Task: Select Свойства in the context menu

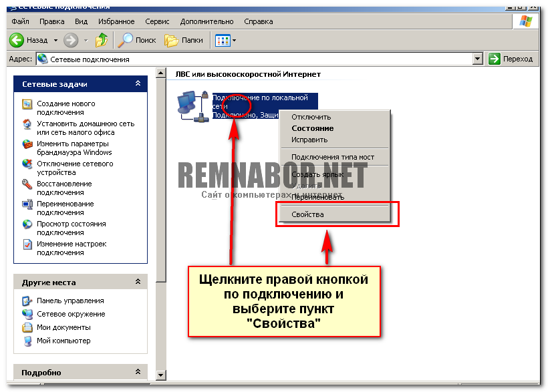Action: click(307, 214)
